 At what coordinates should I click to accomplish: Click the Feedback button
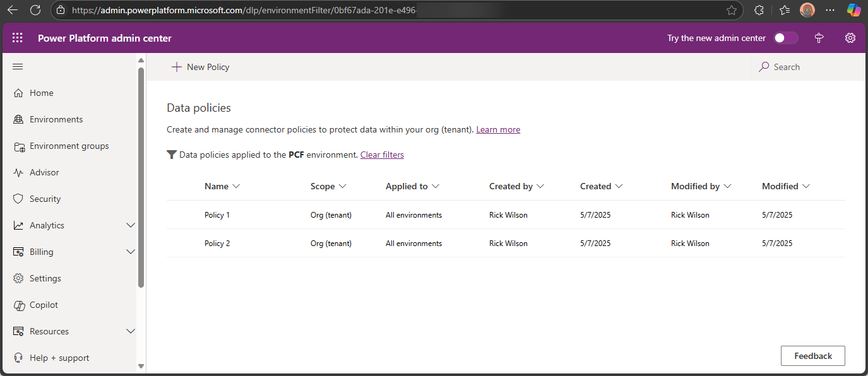pyautogui.click(x=813, y=356)
